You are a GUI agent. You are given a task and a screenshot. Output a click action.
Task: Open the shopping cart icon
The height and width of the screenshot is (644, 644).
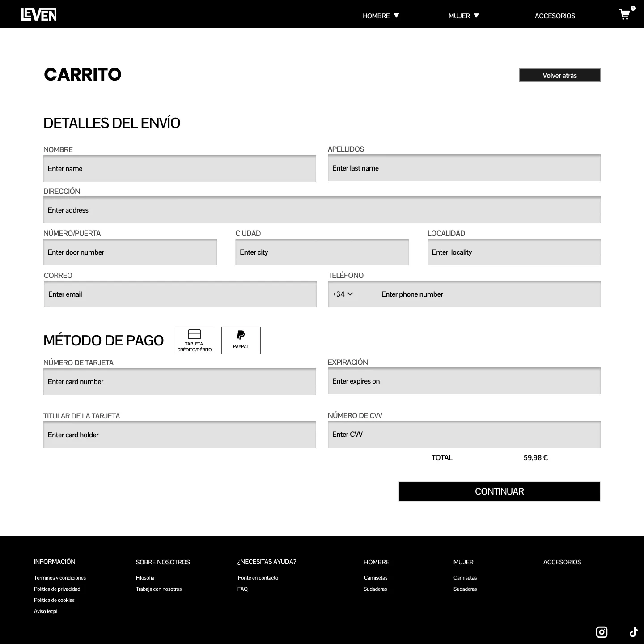click(624, 14)
